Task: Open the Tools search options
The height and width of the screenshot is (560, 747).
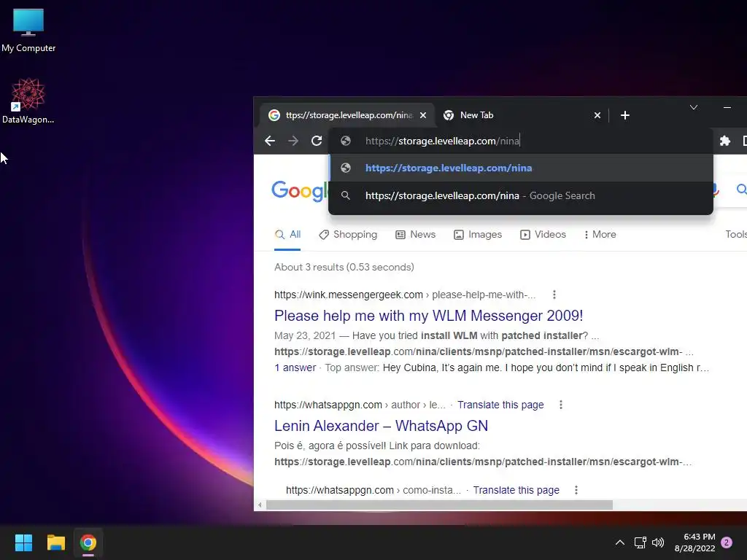Action: click(735, 234)
